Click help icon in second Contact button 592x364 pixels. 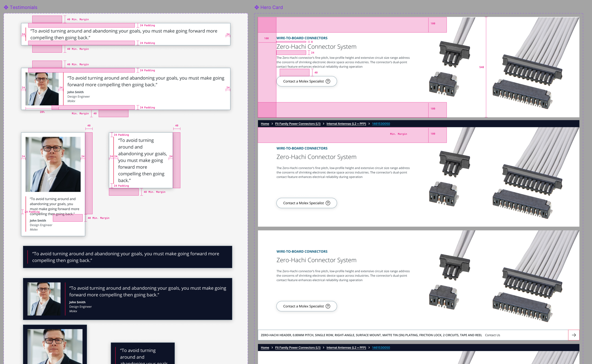[328, 203]
